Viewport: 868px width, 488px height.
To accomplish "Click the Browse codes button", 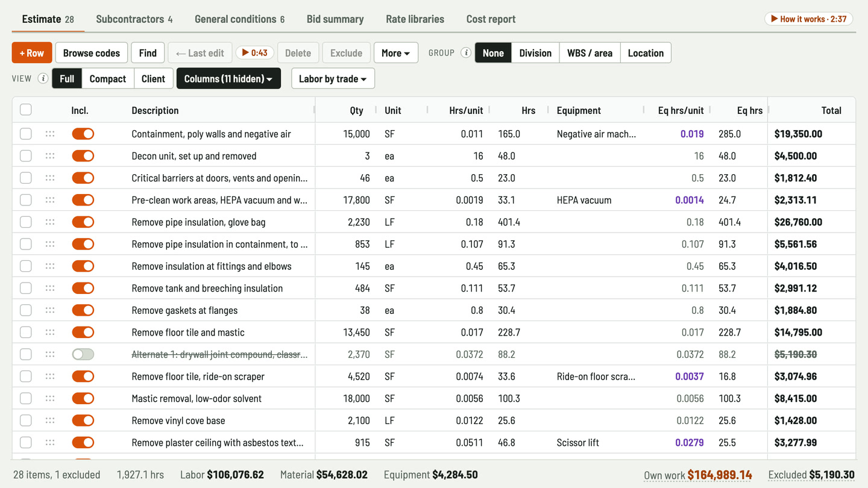I will pyautogui.click(x=92, y=52).
